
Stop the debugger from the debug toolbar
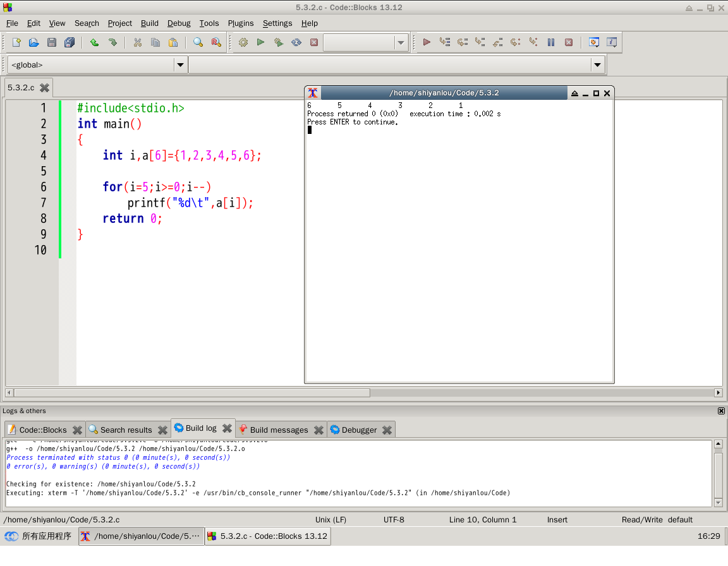pyautogui.click(x=569, y=43)
